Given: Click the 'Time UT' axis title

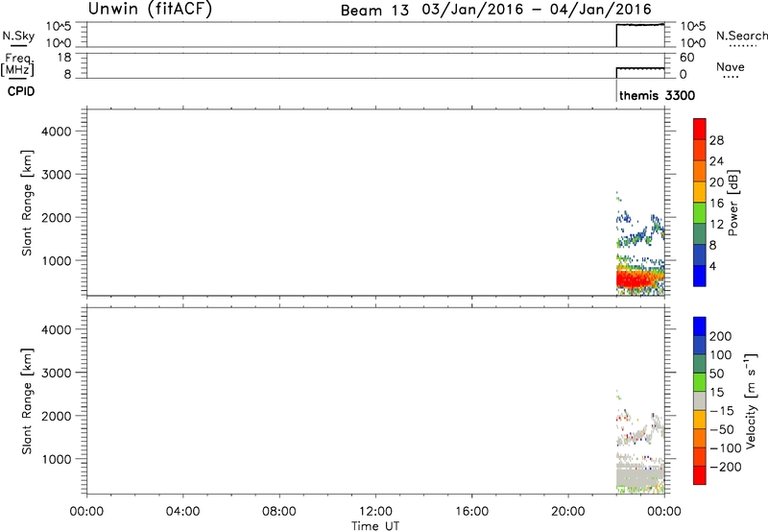Looking at the screenshot, I should click(x=375, y=526).
